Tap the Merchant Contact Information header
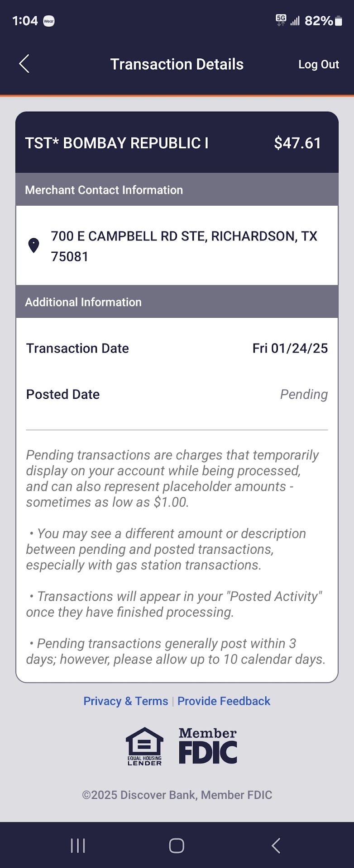Viewport: 354px width, 868px height. [104, 190]
